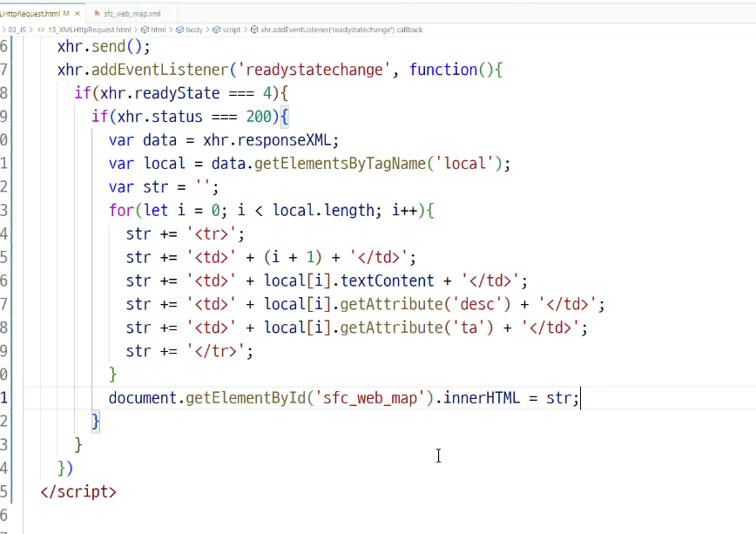Click the 'sfc_web_map' string literal
756x534 pixels.
pyautogui.click(x=370, y=398)
